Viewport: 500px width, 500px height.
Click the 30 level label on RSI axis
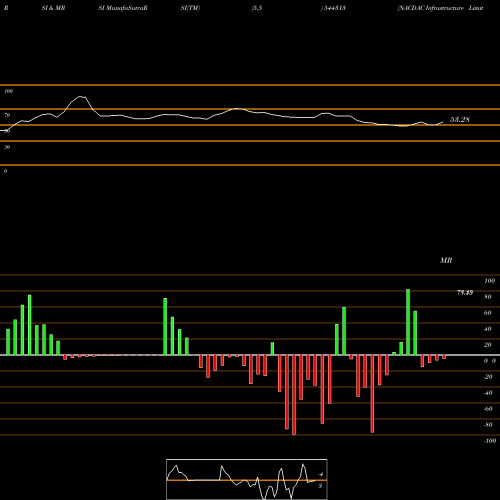pyautogui.click(x=7, y=147)
